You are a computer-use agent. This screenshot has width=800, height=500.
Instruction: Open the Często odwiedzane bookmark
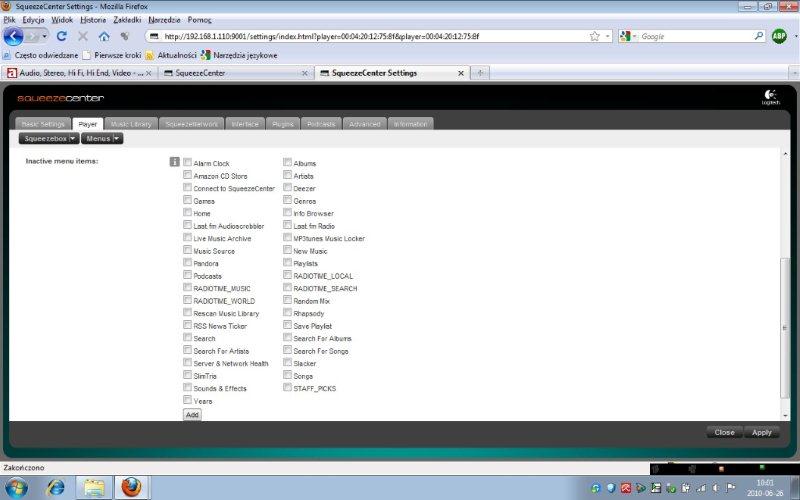click(41, 55)
